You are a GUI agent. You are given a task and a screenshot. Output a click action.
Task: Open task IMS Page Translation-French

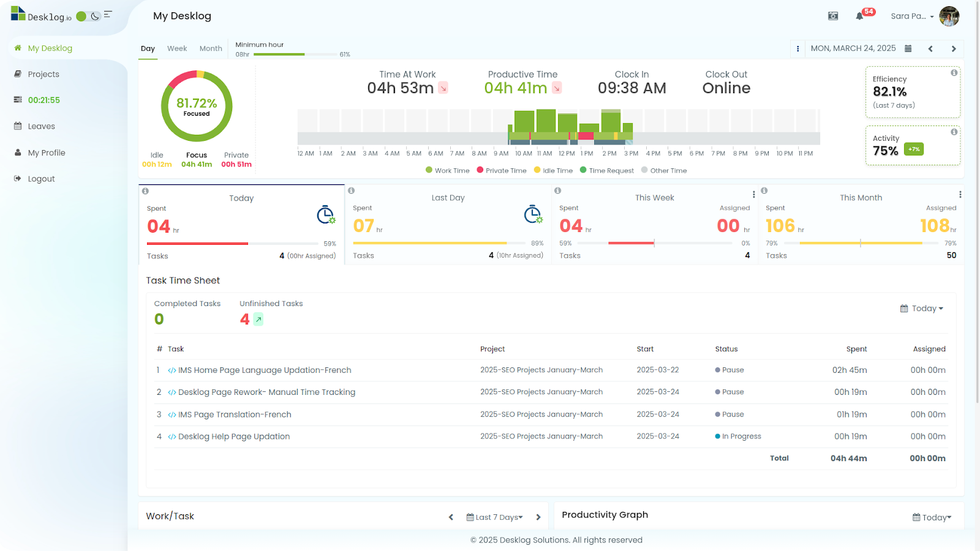(235, 414)
